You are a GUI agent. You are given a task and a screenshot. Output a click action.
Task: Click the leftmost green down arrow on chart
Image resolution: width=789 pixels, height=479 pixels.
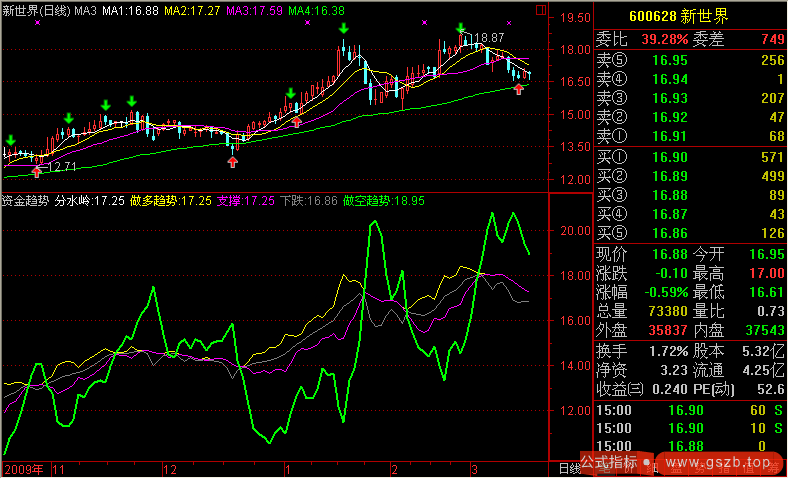tap(10, 140)
